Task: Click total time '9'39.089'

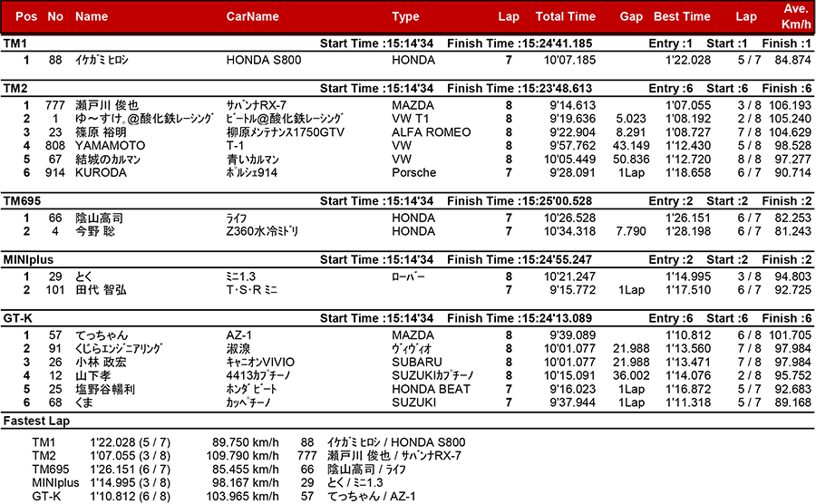Action: pyautogui.click(x=572, y=336)
